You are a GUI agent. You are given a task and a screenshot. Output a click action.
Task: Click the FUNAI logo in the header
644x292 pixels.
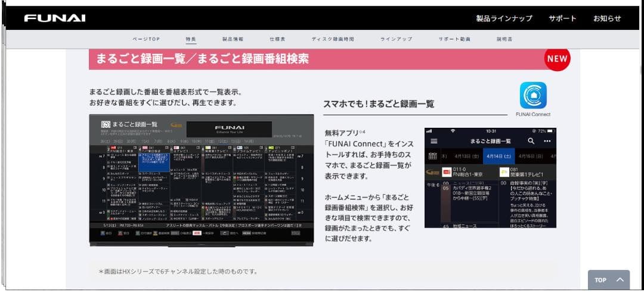click(x=55, y=18)
